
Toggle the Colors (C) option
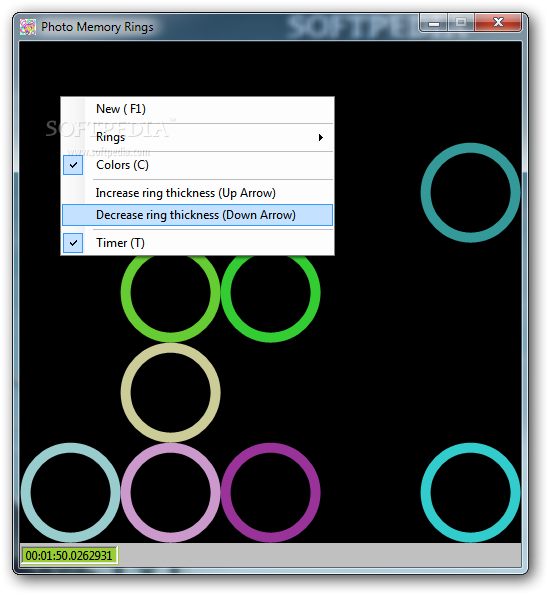click(x=197, y=165)
